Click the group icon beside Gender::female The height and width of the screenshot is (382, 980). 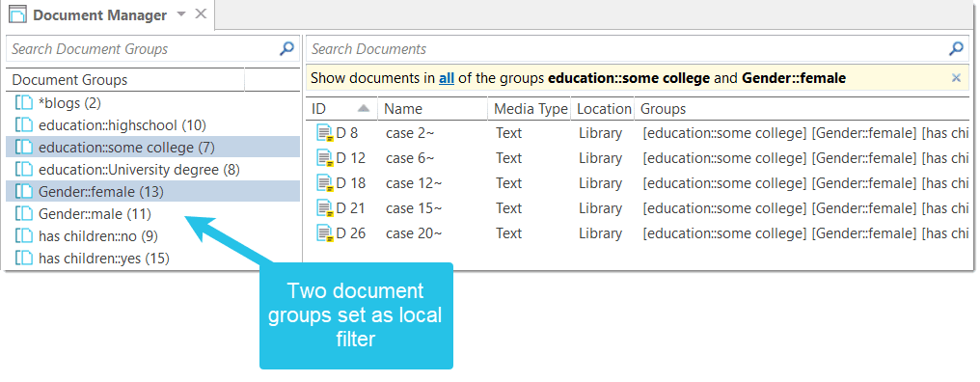pyautogui.click(x=23, y=191)
